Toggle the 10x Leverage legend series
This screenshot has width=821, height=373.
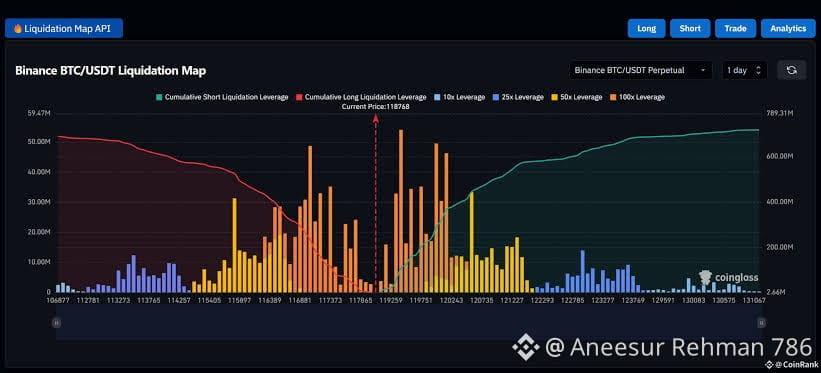(460, 97)
